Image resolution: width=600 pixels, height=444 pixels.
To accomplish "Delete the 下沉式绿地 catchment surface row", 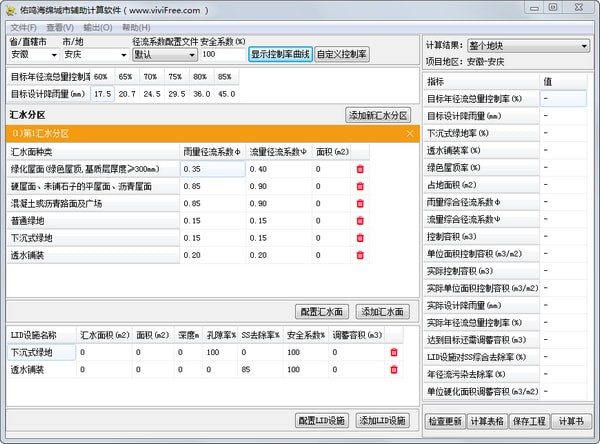I will pos(360,238).
